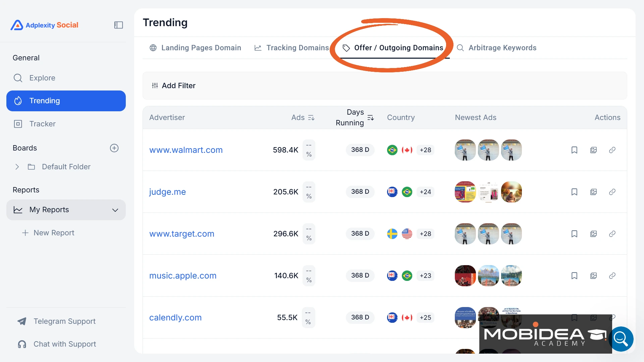The image size is (644, 362).
Task: Show +25 more countries for calendly.com
Action: tap(425, 317)
